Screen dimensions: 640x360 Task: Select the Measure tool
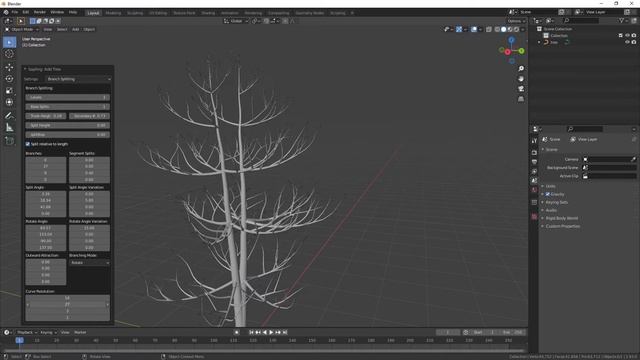click(9, 128)
